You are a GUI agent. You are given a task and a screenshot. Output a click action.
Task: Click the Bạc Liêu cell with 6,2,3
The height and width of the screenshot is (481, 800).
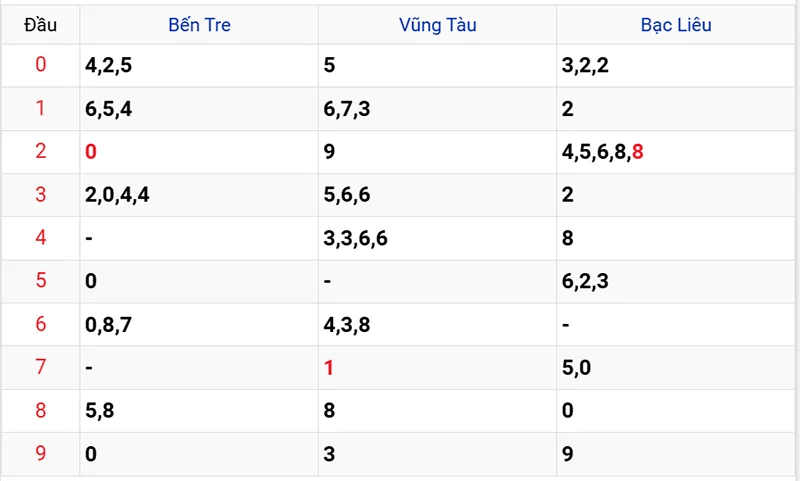pyautogui.click(x=585, y=281)
